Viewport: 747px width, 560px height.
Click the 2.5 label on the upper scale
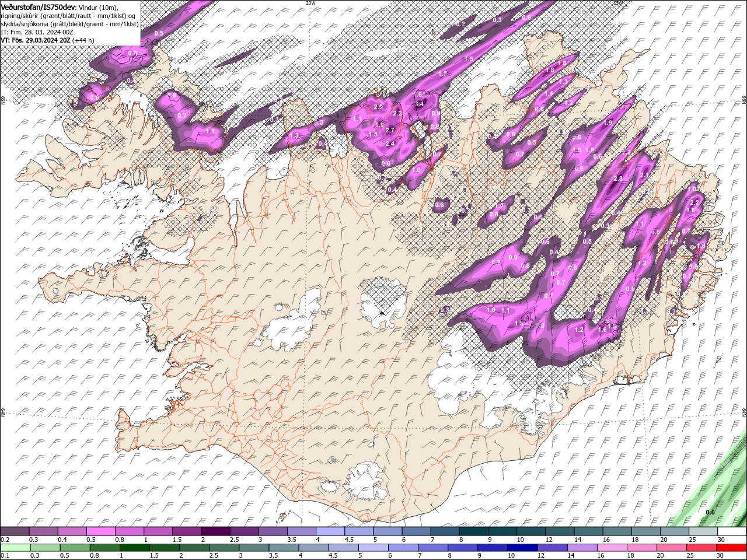(x=234, y=540)
